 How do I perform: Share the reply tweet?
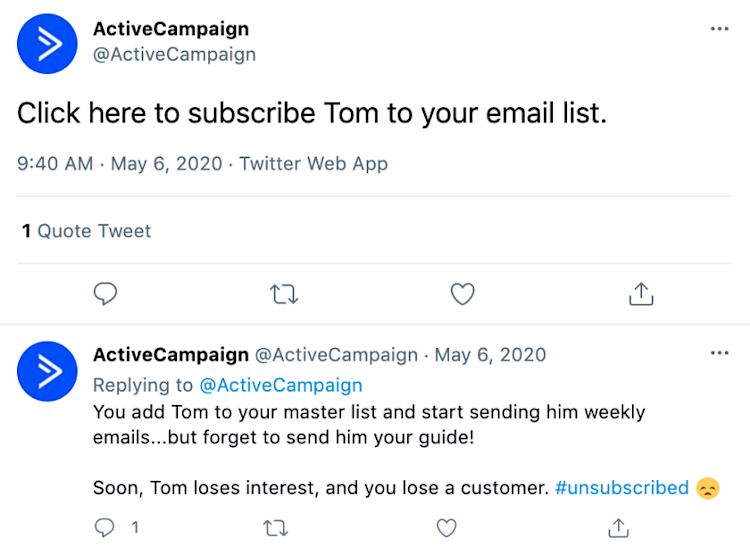click(x=619, y=527)
